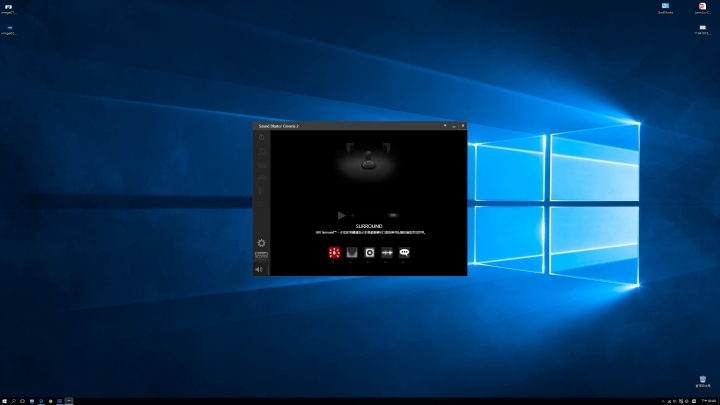Select the Crystalizer effect icon
The width and height of the screenshot is (720, 405).
point(352,252)
